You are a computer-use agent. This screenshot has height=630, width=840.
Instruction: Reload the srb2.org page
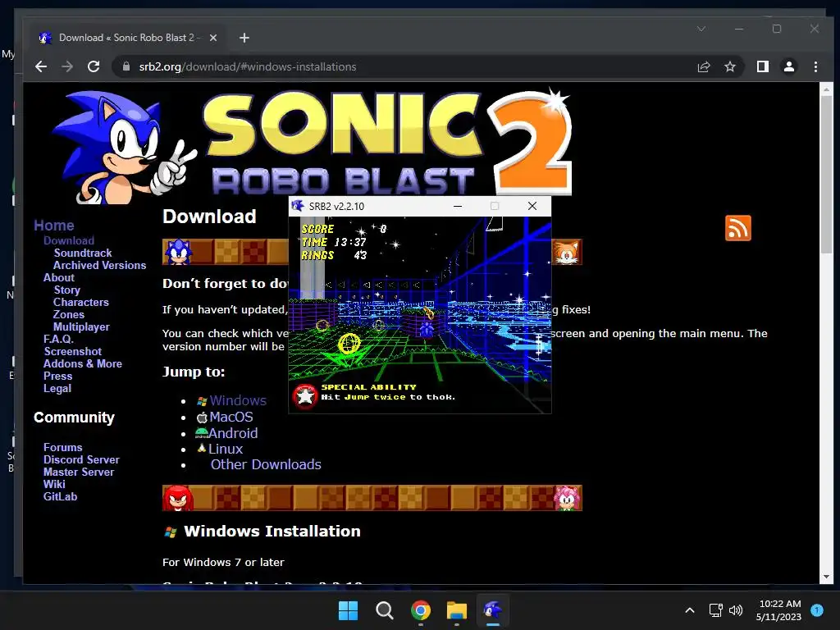94,66
